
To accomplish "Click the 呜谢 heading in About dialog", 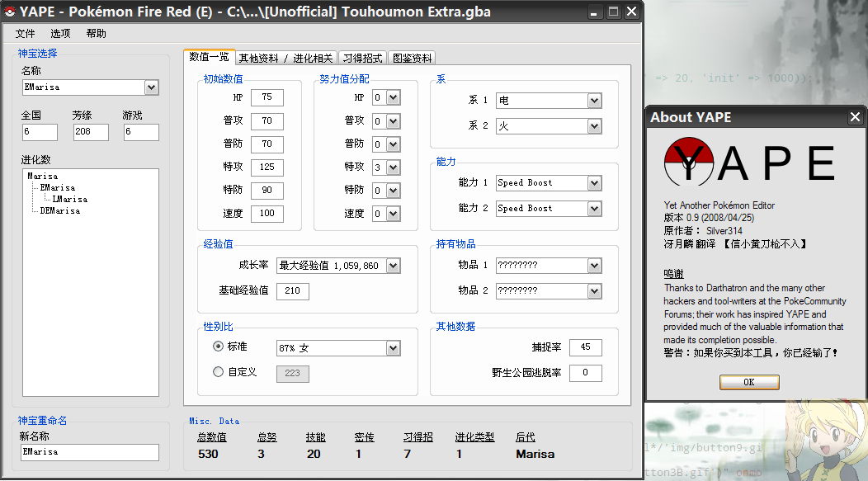I will [x=674, y=274].
